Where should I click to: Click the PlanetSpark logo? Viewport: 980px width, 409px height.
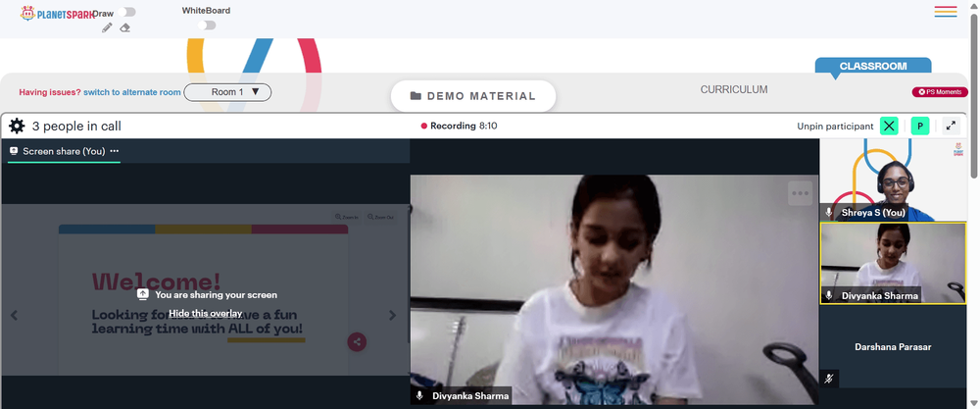58,13
